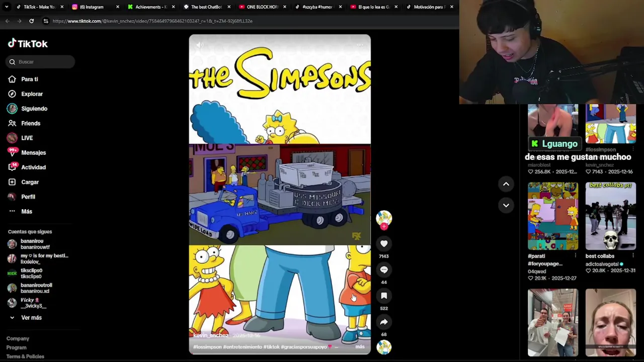This screenshot has height=362, width=644.
Task: Open the Program footer link
Action: [16, 347]
